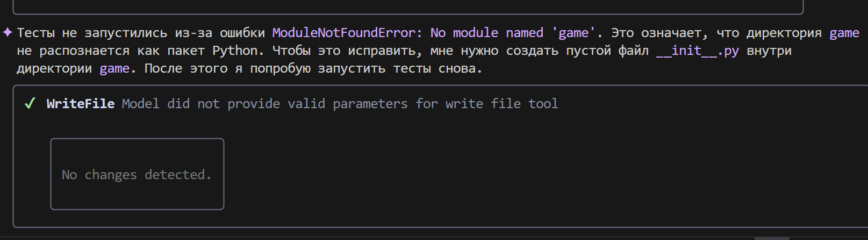
Task: Click the WriteFile tool name
Action: 80,103
